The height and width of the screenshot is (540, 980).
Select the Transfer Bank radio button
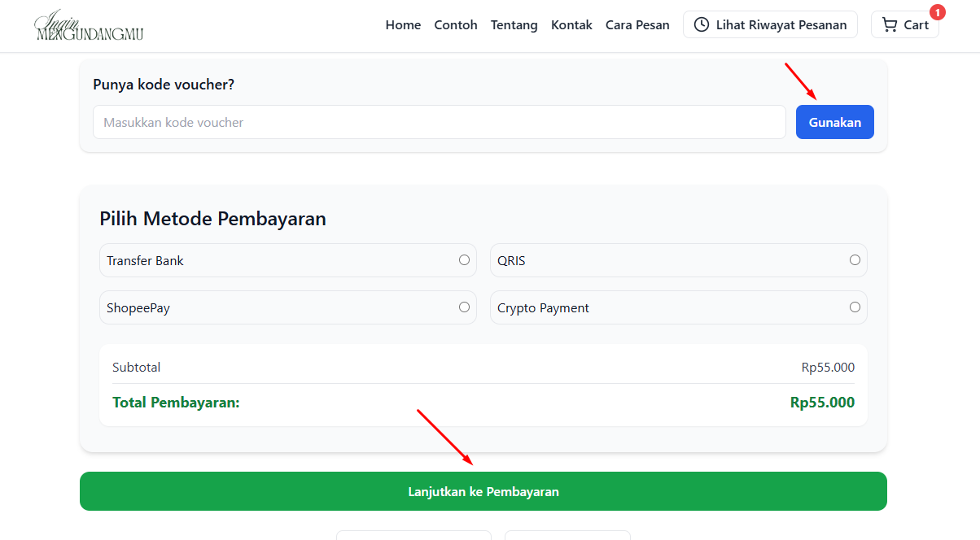[x=464, y=260]
